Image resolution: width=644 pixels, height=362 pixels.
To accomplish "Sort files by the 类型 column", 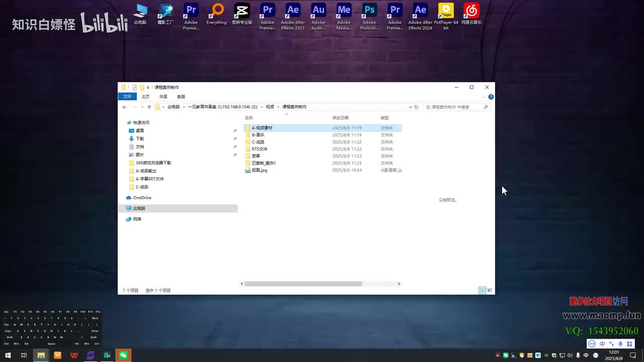I will [390, 118].
